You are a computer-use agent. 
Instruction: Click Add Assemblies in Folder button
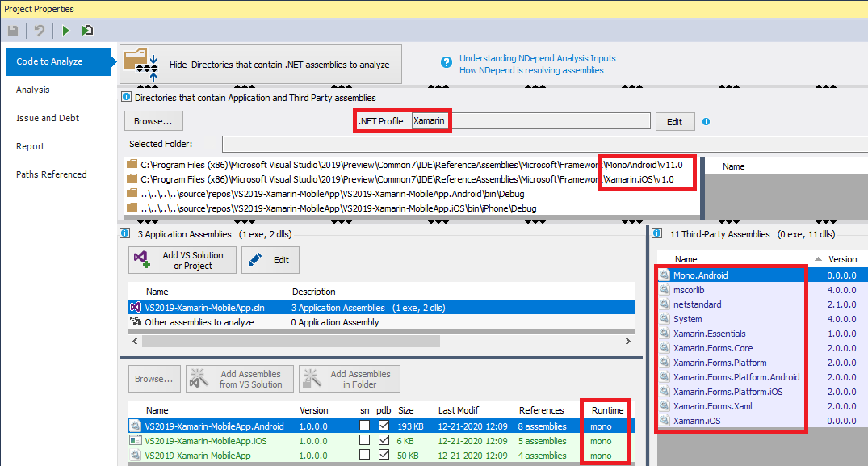(350, 379)
